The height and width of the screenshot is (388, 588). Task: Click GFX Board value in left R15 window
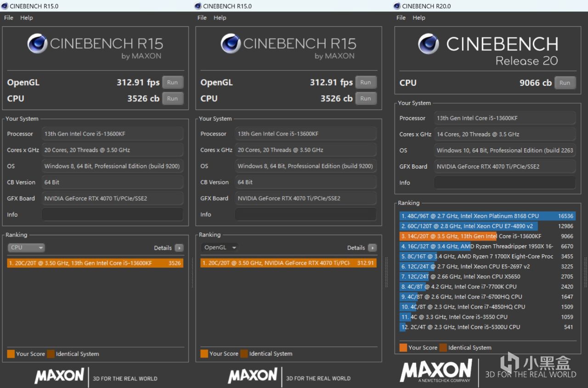click(113, 198)
